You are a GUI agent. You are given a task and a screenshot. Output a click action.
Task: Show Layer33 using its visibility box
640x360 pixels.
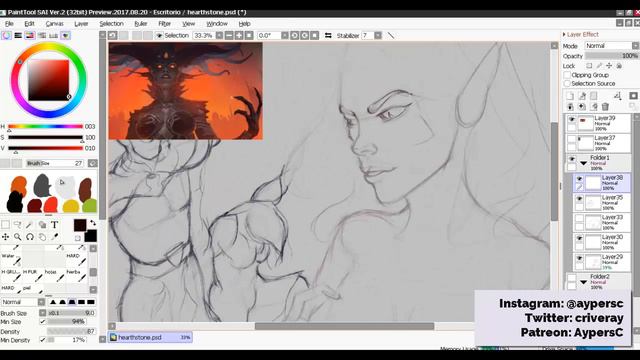tap(579, 218)
